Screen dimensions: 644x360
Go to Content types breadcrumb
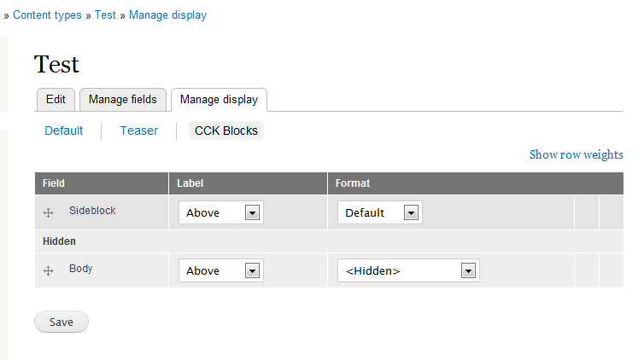[x=47, y=15]
